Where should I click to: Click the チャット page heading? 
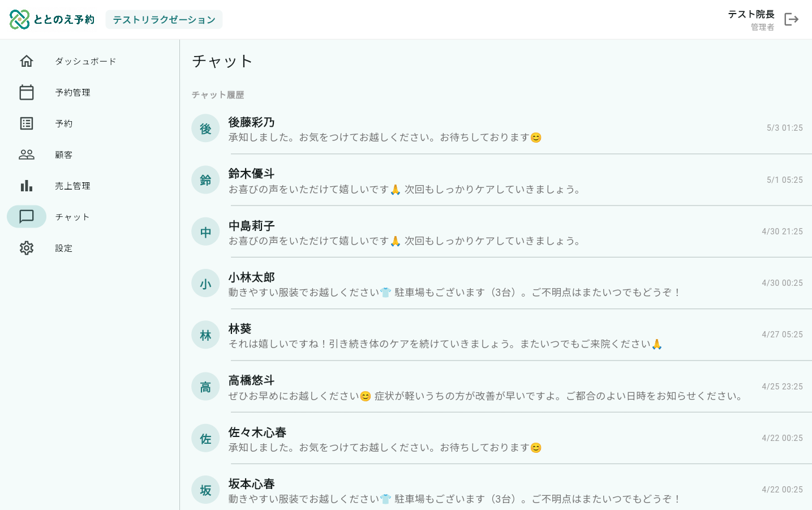tap(222, 61)
